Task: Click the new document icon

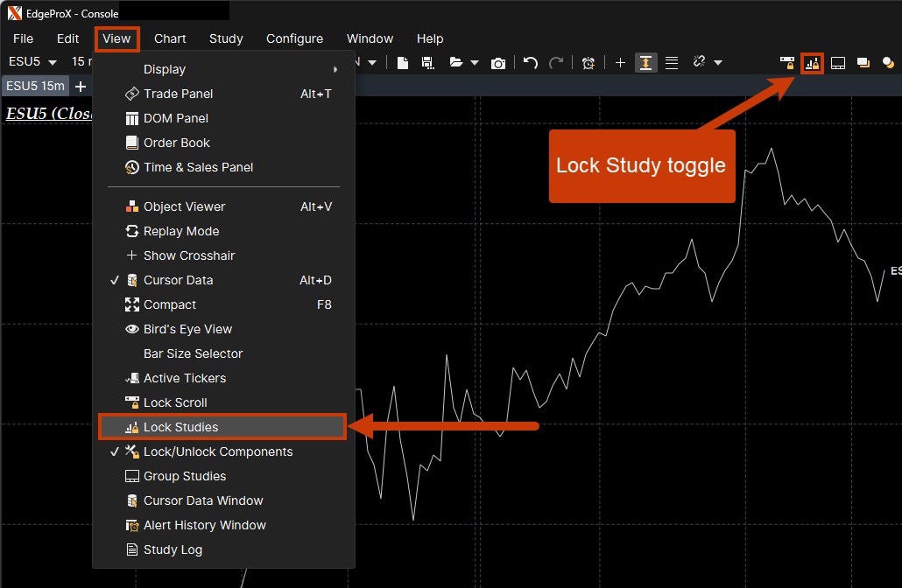Action: click(x=403, y=63)
